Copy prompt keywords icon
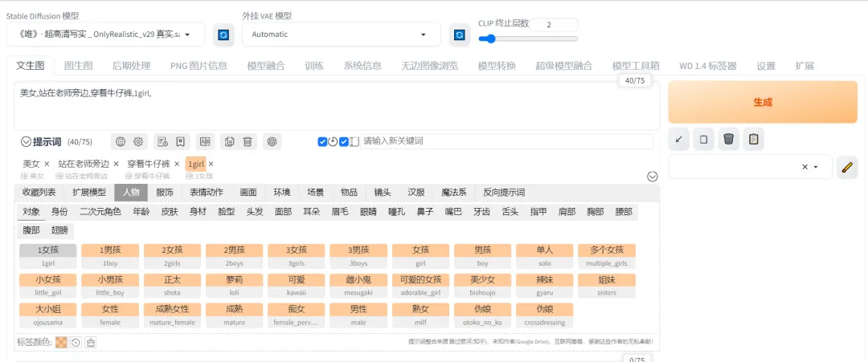This screenshot has height=362, width=868. coord(229,142)
